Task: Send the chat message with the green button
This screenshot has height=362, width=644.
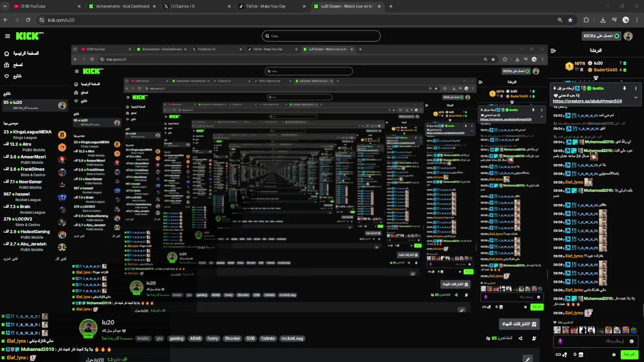Action: (x=629, y=354)
